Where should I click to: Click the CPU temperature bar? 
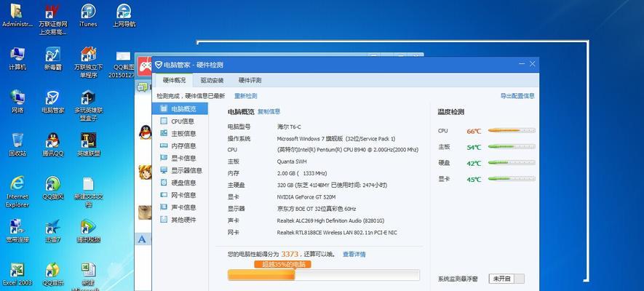pos(512,130)
